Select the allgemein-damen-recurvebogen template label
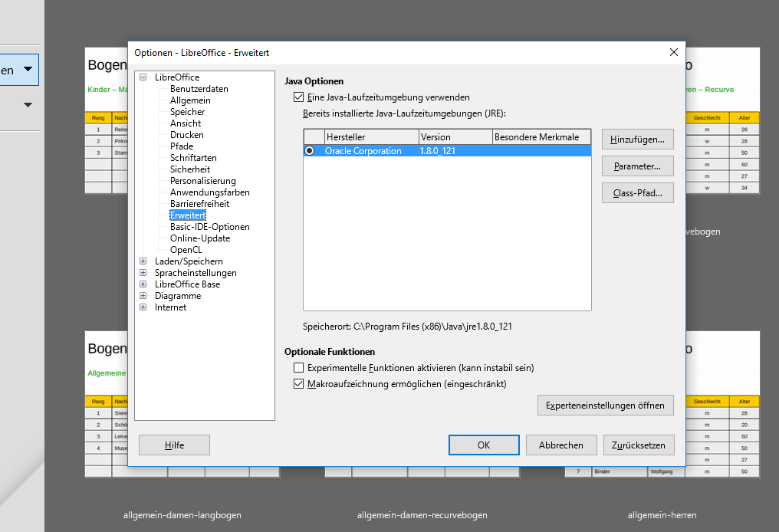 422,515
